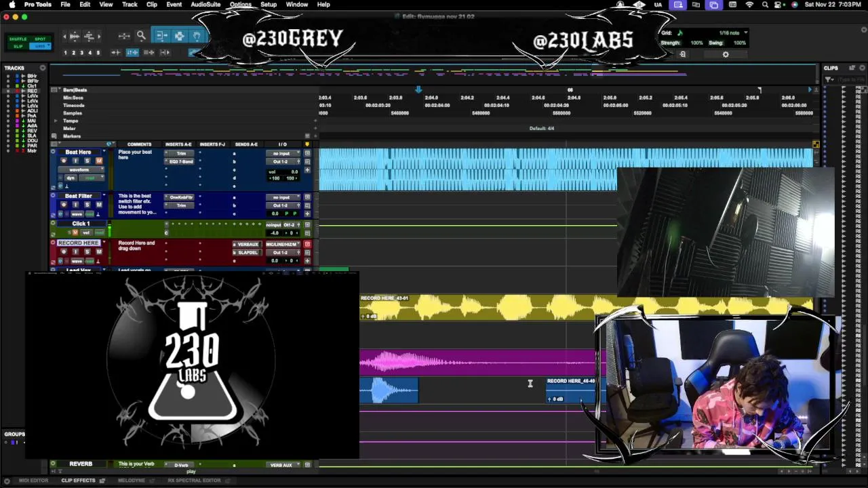This screenshot has height=488, width=868.
Task: Record-enable the RECORD HERE track
Action: 63,251
